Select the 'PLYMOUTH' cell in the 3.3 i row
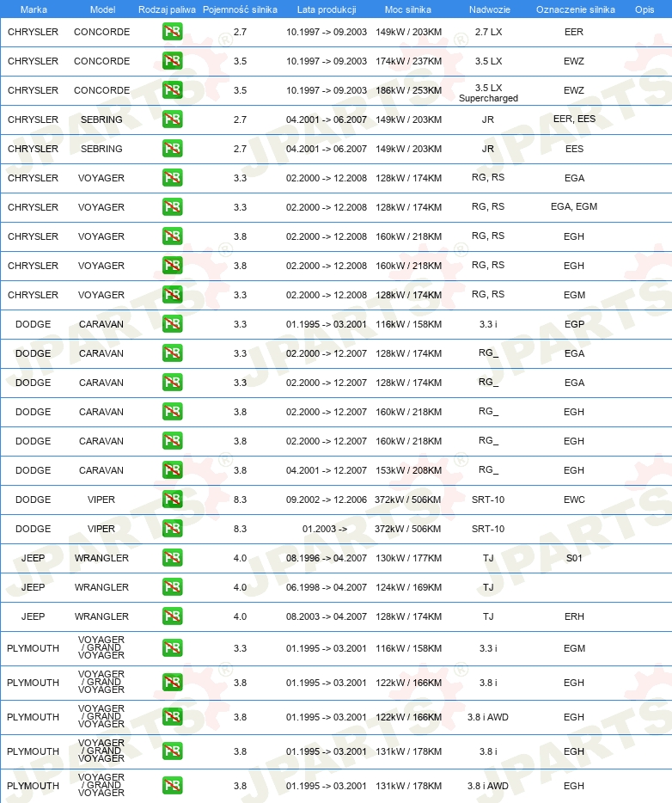The image size is (672, 803). pos(34,648)
